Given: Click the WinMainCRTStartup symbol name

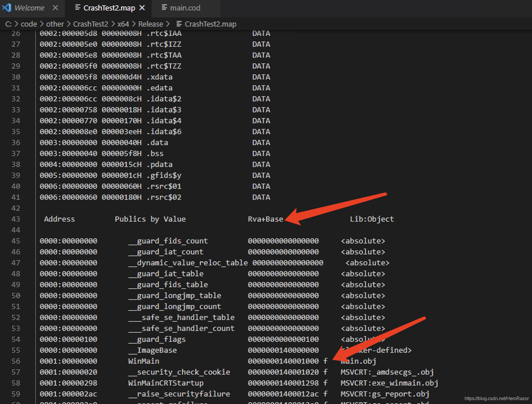Looking at the screenshot, I should point(166,383).
